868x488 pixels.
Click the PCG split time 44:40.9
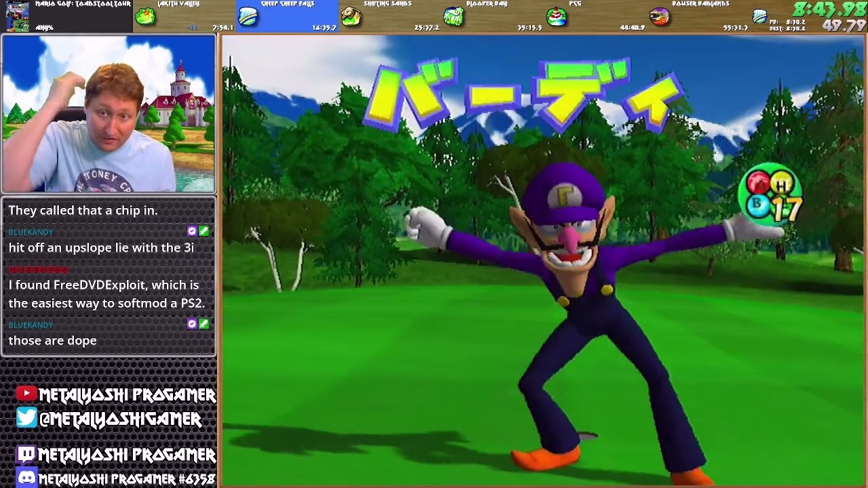(x=632, y=28)
